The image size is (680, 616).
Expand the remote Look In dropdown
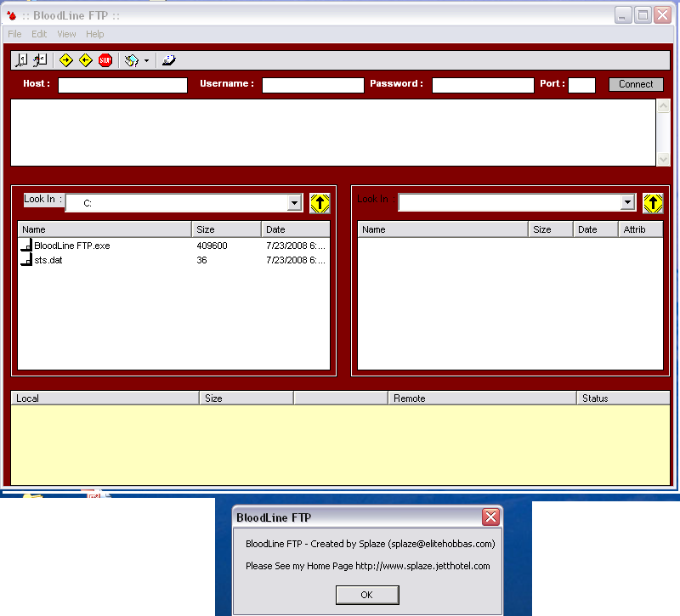coord(627,203)
